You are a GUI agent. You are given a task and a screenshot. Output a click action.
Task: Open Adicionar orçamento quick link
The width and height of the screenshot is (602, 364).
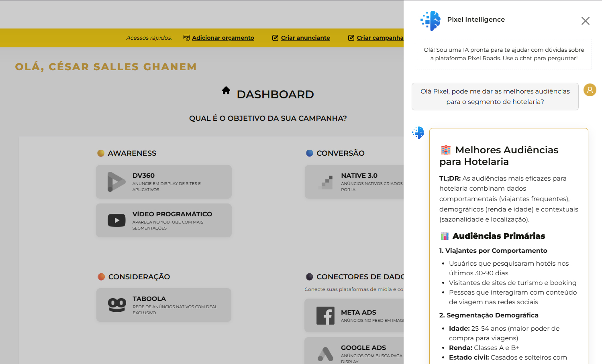point(223,38)
